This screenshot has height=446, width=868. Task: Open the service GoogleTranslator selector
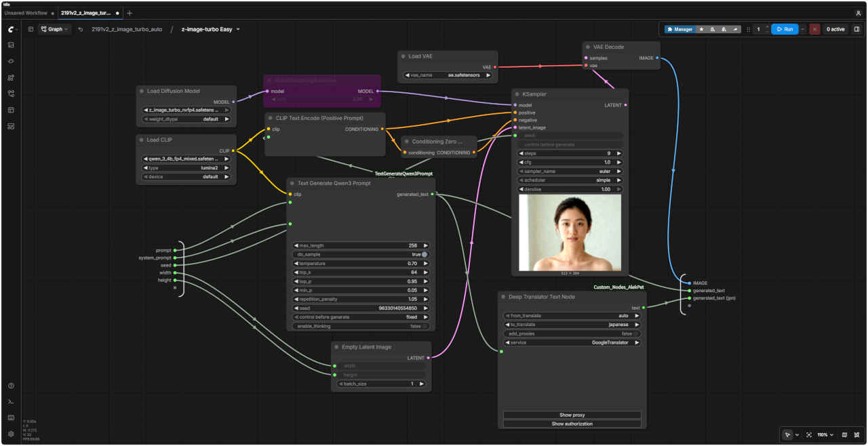[572, 342]
